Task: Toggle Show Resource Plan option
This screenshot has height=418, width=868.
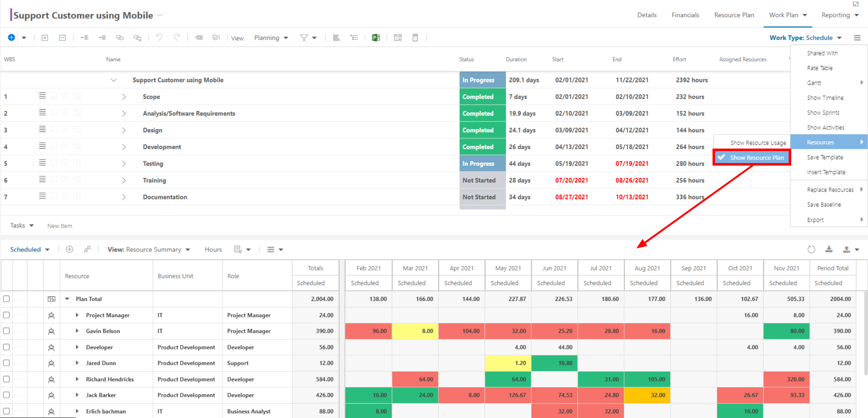Action: (x=752, y=157)
